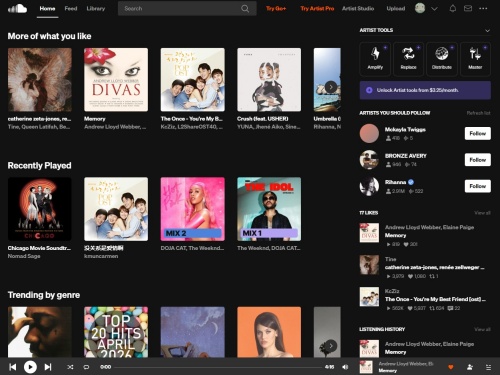Open the MIX 1 The Weeknd playlist

click(269, 209)
